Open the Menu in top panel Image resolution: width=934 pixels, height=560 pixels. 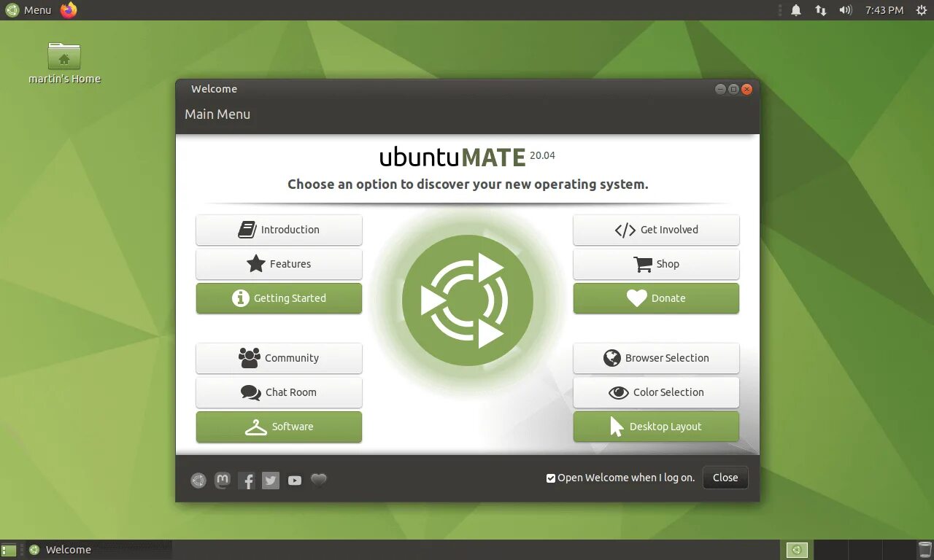[x=29, y=10]
